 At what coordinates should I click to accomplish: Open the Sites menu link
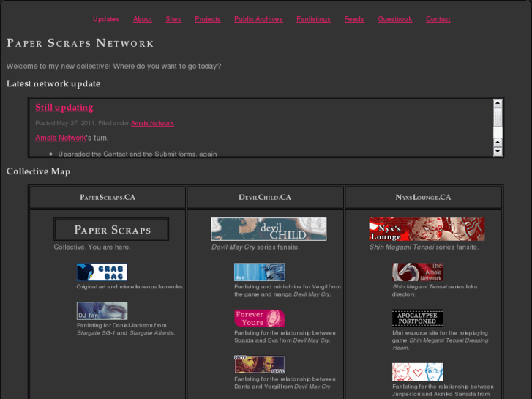(173, 19)
